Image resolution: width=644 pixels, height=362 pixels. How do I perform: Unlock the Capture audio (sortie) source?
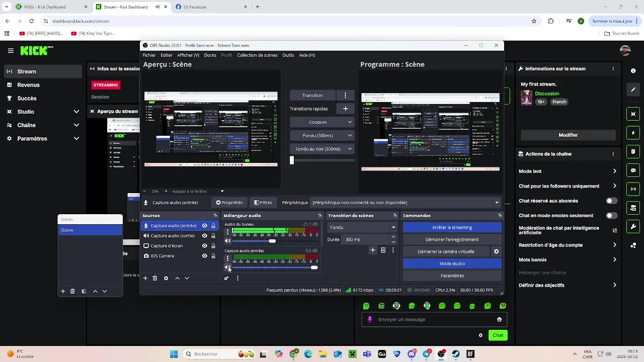coord(213,236)
